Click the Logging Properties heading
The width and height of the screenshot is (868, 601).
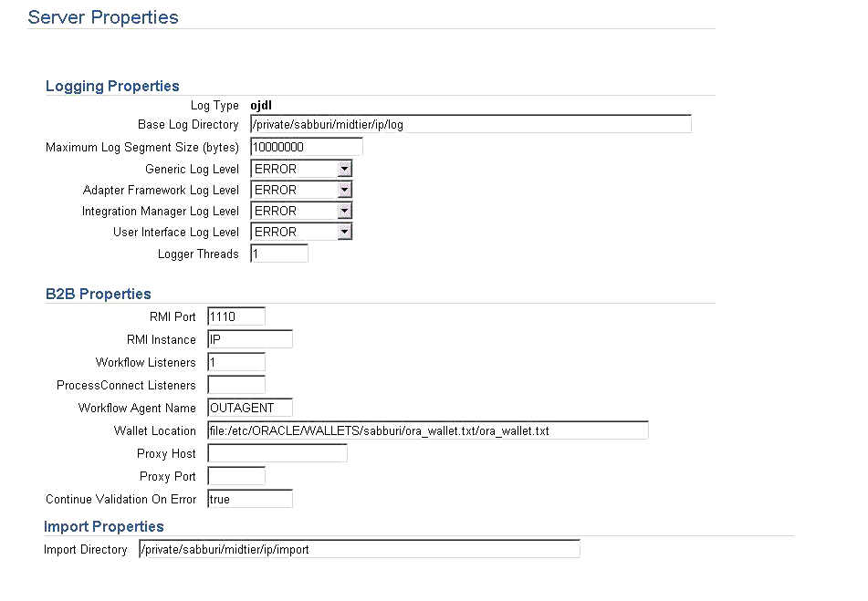tap(112, 86)
